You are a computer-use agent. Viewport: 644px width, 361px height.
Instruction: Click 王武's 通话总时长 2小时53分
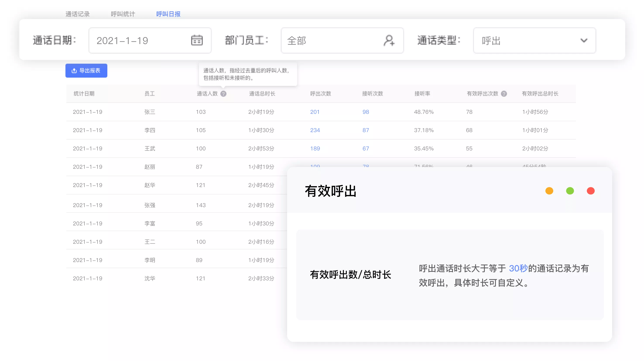[x=261, y=148]
